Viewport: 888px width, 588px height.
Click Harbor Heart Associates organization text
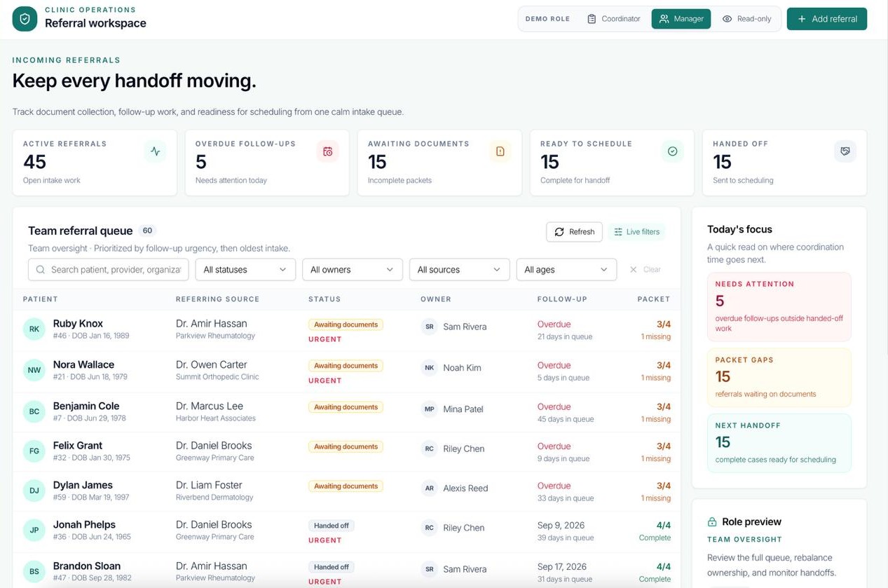coord(216,418)
